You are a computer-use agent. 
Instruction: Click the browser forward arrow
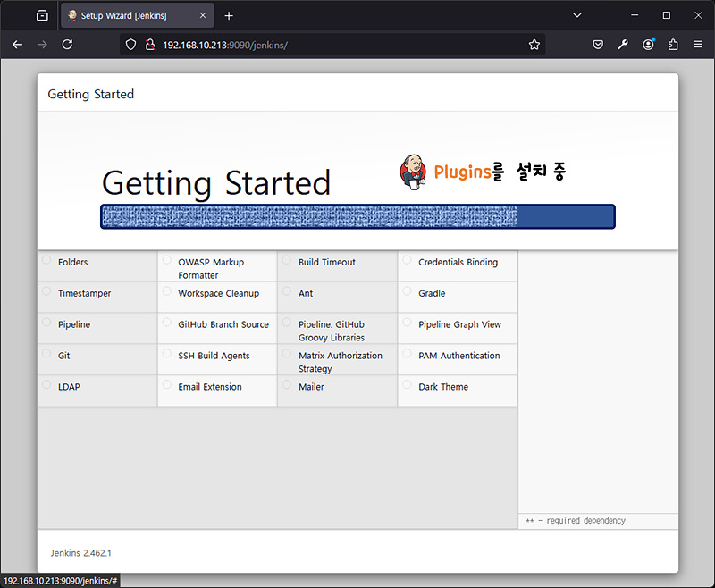pyautogui.click(x=42, y=45)
